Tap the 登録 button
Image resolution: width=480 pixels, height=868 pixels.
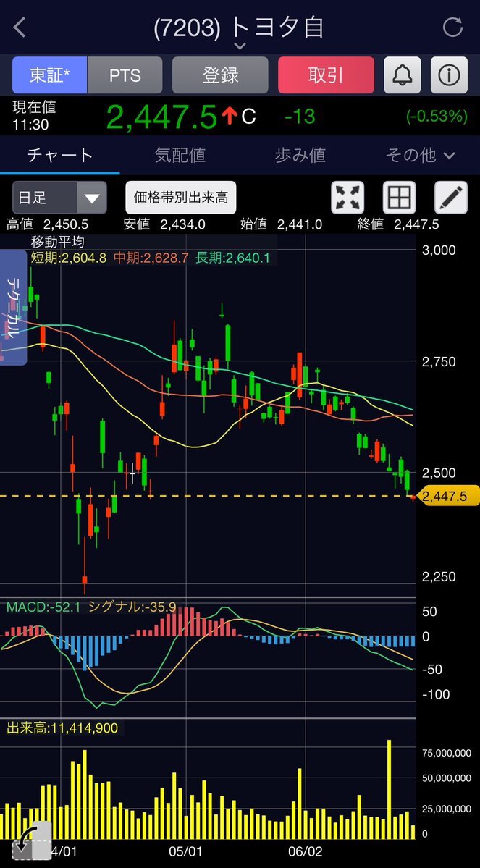(x=220, y=75)
